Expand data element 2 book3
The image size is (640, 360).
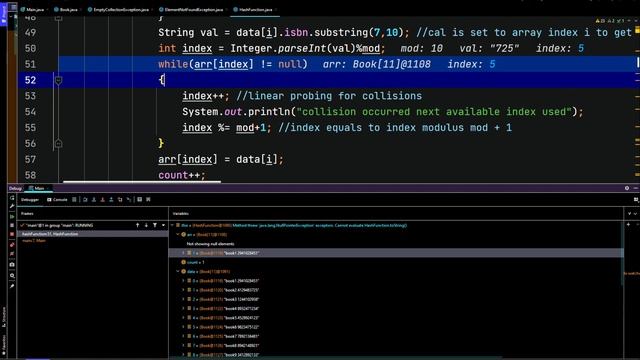coord(183,299)
